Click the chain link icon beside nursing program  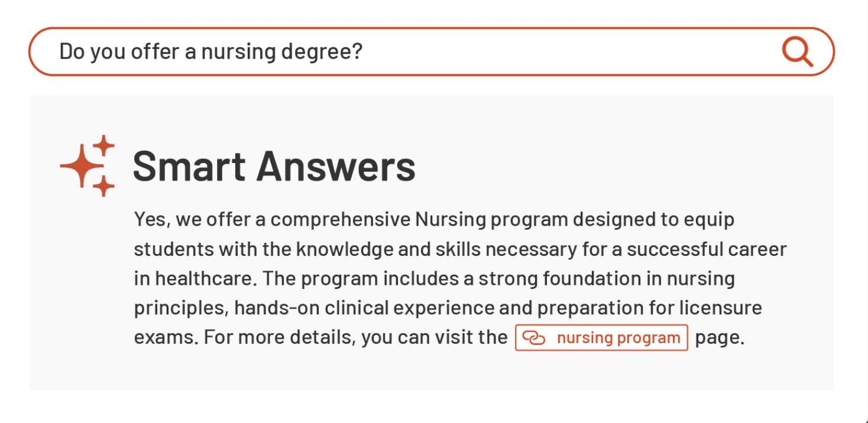click(534, 338)
